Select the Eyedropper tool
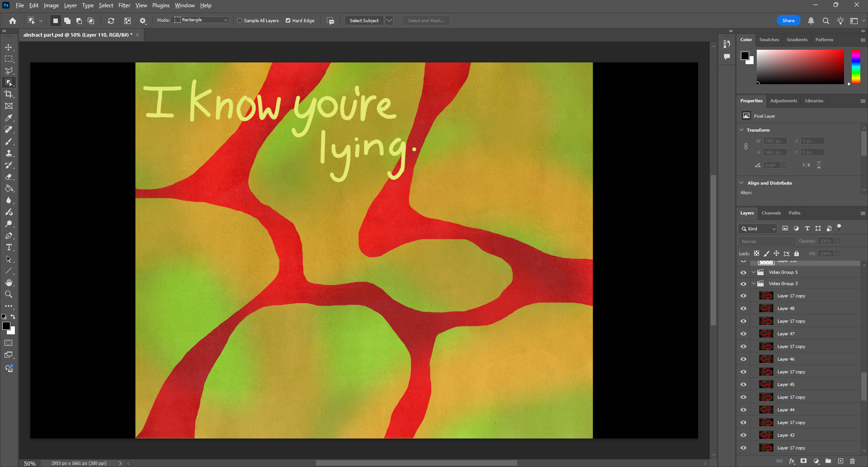 click(x=9, y=118)
